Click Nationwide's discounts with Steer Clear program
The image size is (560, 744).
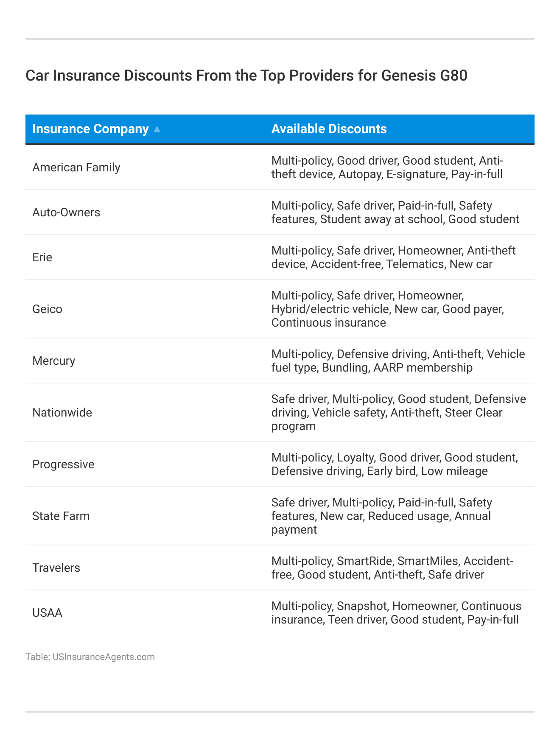coord(398,413)
